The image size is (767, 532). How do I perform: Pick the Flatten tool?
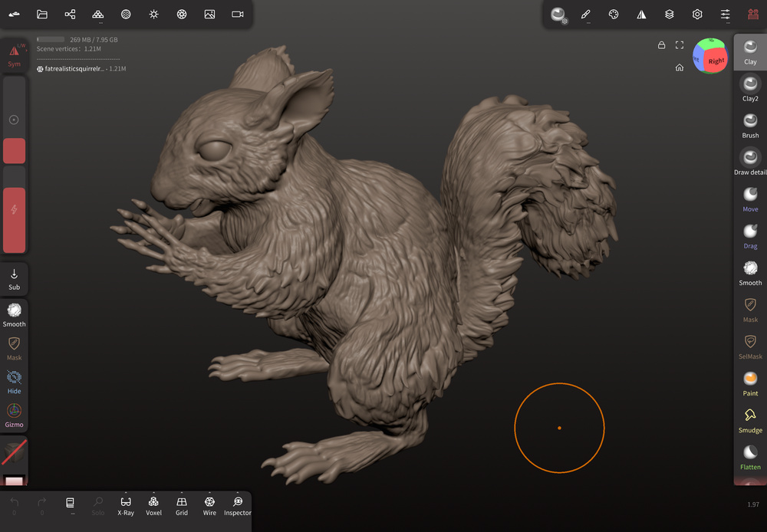click(750, 457)
